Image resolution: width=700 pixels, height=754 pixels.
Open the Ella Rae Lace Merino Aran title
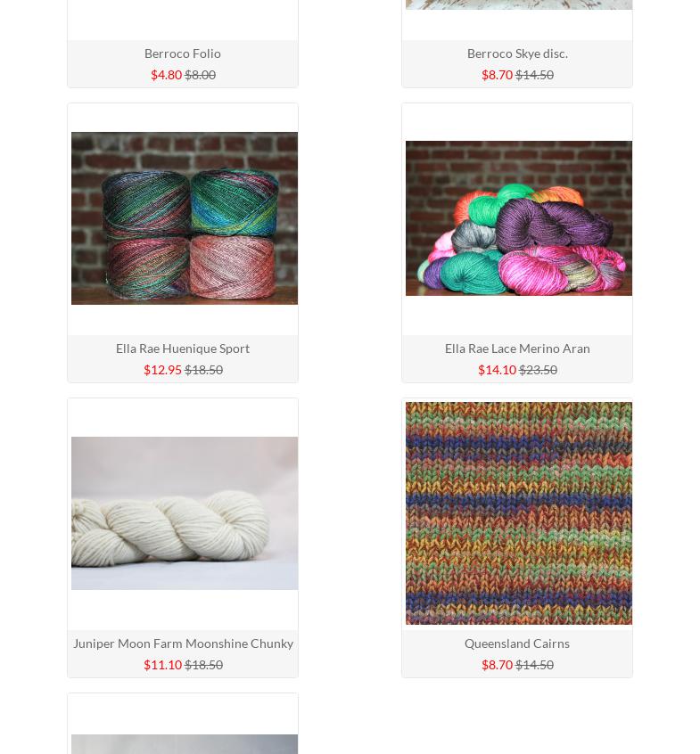517,348
